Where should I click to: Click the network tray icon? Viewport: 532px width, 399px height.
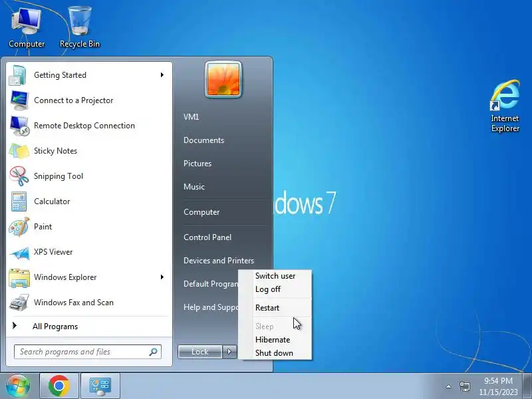464,386
